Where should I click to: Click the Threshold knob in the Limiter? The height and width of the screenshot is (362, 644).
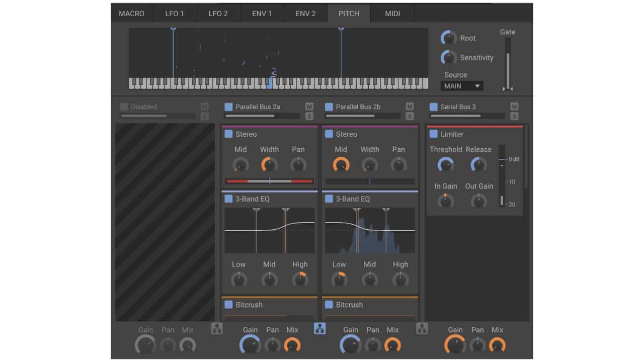445,164
